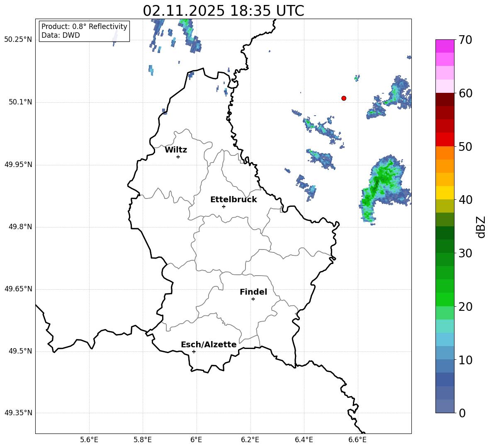Viewport: 491px width, 448px height.
Task: Click the red dot radar site marker
Action: pyautogui.click(x=344, y=98)
